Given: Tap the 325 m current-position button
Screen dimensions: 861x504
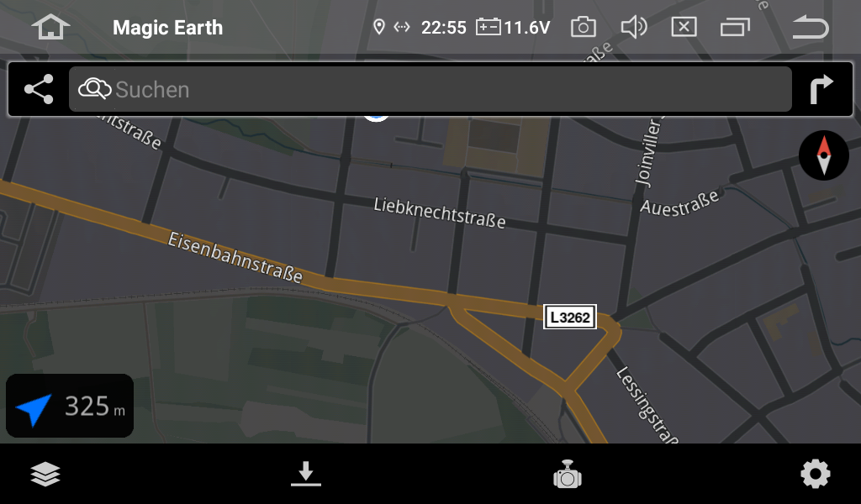Looking at the screenshot, I should click(x=70, y=406).
